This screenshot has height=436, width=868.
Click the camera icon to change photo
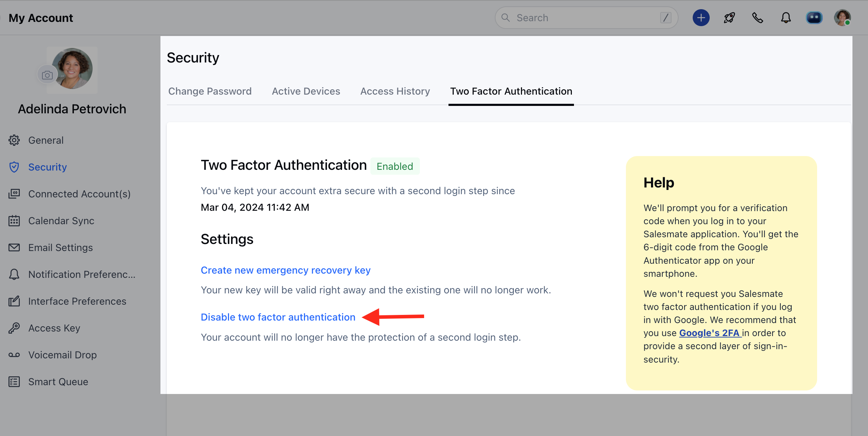point(47,75)
